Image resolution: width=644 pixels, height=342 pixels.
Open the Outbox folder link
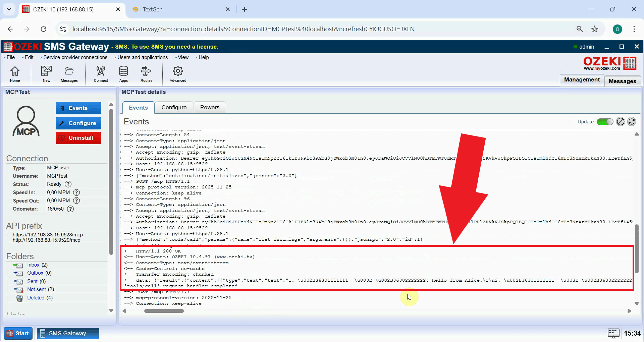(x=35, y=273)
